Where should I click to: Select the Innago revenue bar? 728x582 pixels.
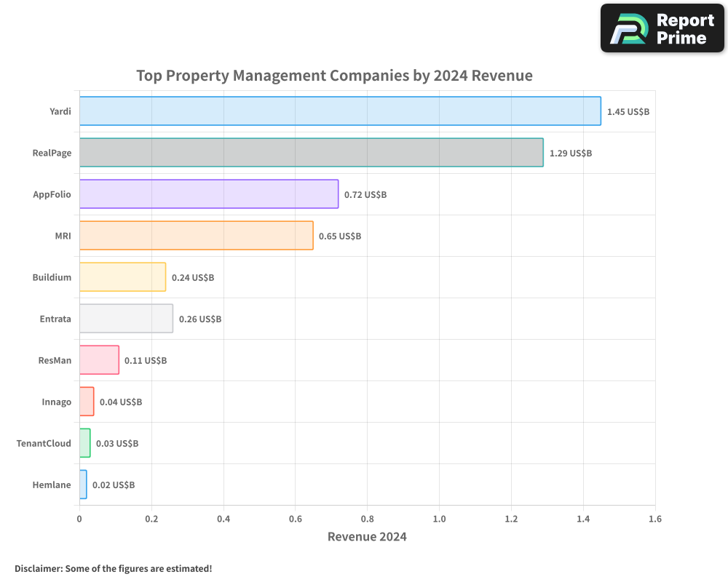pos(87,402)
